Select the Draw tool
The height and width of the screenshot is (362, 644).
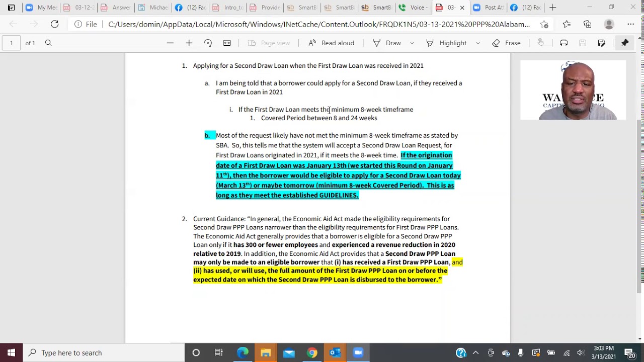[x=387, y=43]
